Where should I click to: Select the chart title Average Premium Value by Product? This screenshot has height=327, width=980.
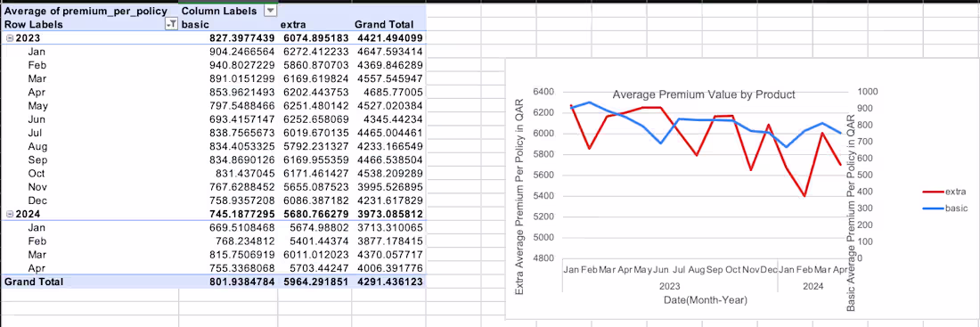pos(704,95)
